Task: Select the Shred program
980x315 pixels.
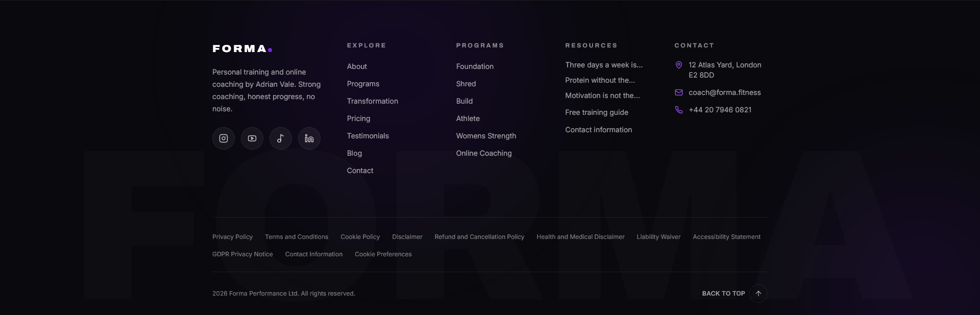Action: point(466,84)
